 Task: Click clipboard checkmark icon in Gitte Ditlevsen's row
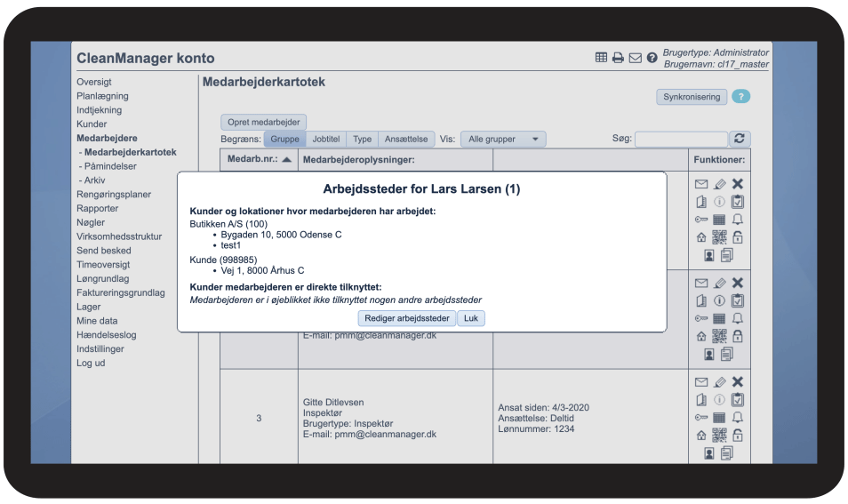coord(737,400)
